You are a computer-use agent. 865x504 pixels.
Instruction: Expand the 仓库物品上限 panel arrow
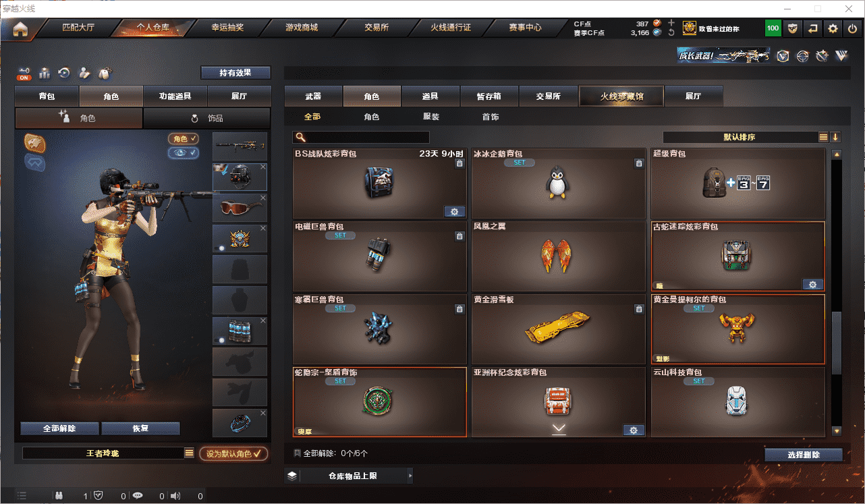coord(410,476)
